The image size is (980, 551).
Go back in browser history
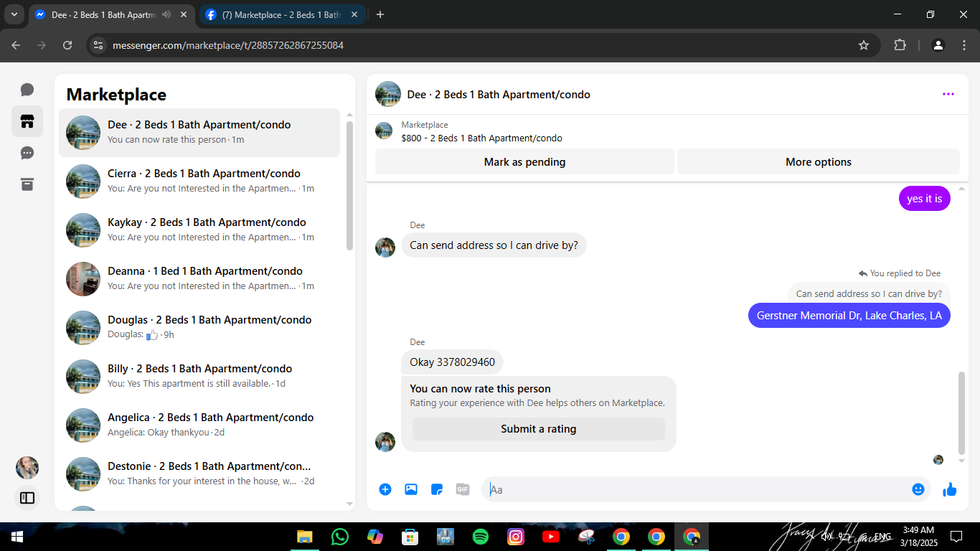tap(16, 45)
